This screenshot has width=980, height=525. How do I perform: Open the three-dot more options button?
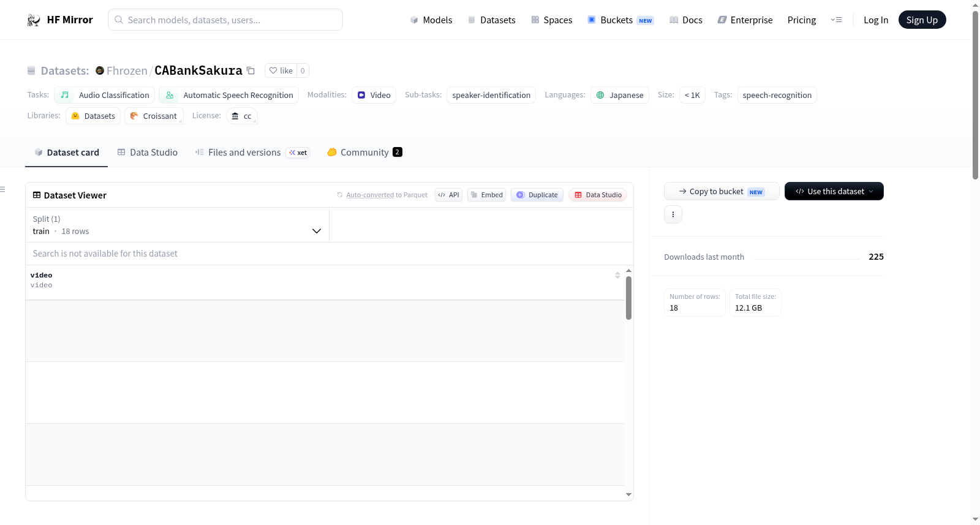[x=673, y=214]
